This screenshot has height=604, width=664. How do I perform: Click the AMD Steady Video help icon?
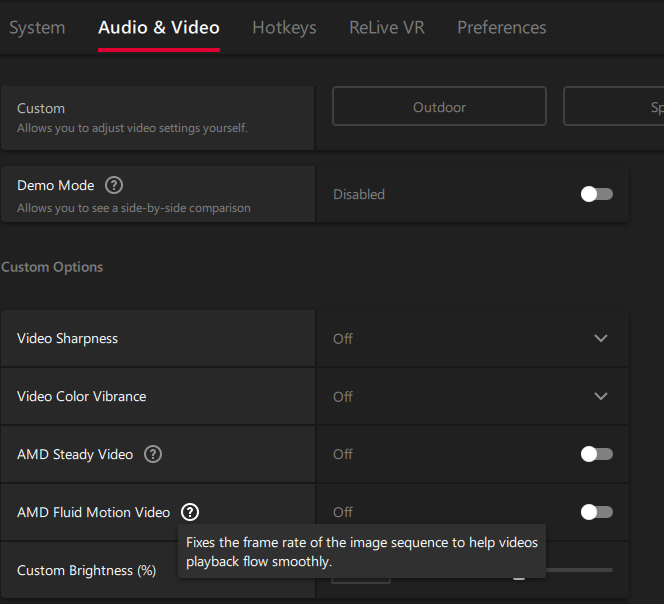[153, 454]
